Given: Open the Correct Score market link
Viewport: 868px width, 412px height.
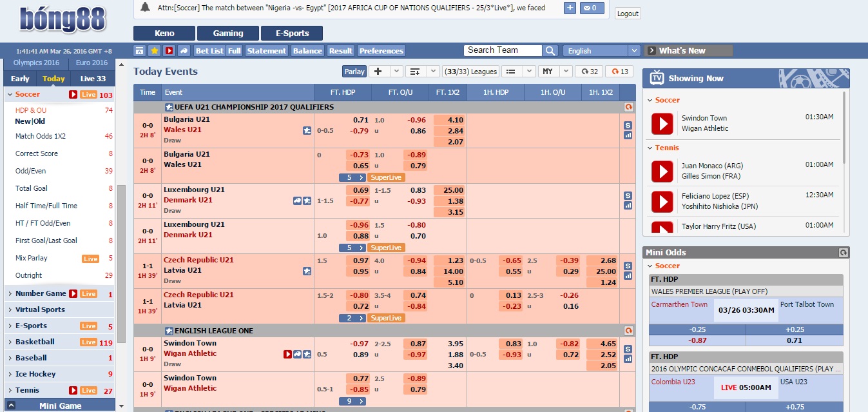Looking at the screenshot, I should [37, 153].
